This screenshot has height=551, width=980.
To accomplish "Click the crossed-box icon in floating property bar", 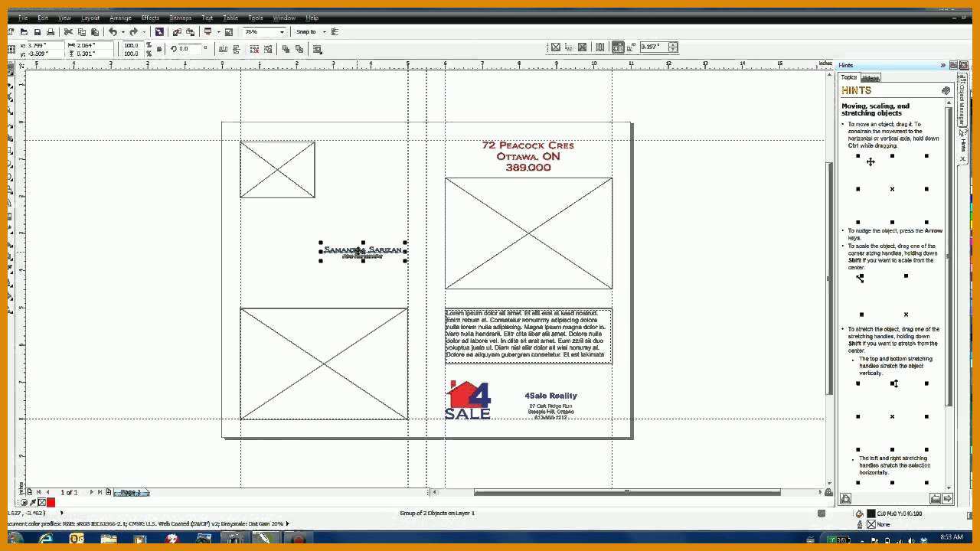I will [x=556, y=47].
